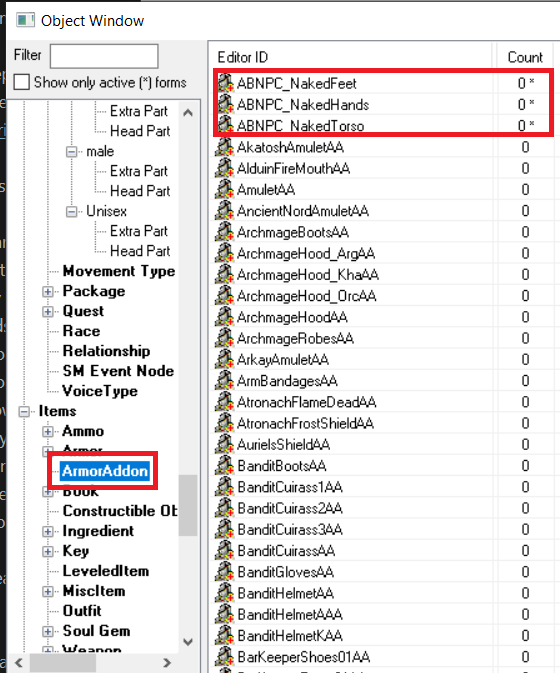
Task: Expand the Key category
Action: [48, 551]
